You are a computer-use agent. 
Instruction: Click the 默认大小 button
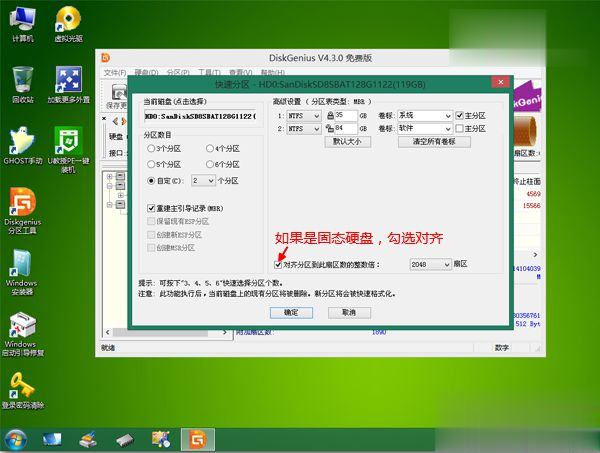tap(347, 142)
